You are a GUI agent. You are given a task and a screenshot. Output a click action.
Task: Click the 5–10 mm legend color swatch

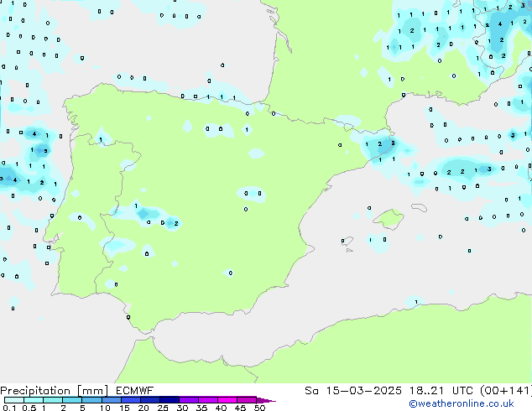point(91,400)
